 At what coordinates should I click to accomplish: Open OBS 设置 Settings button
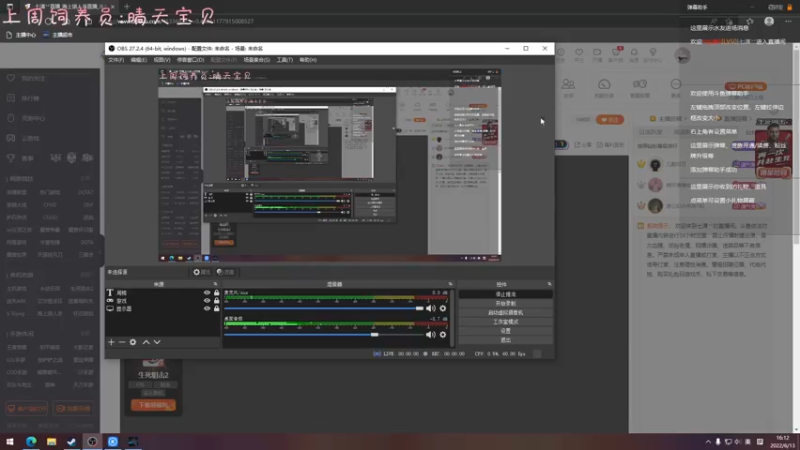coord(506,331)
